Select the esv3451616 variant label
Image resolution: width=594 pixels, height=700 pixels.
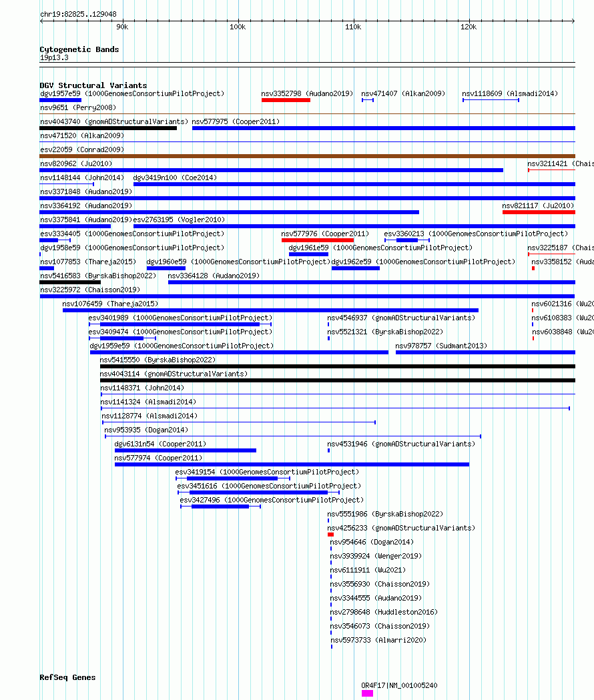pyautogui.click(x=269, y=486)
